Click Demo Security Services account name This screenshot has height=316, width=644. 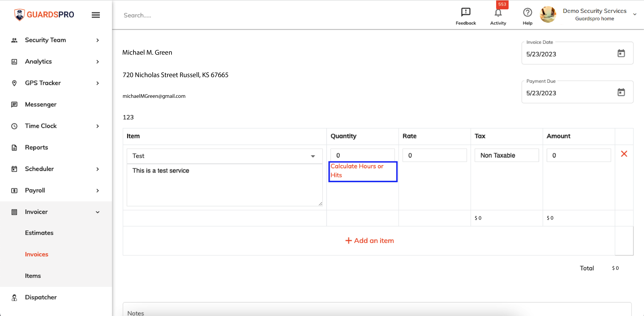click(x=594, y=11)
